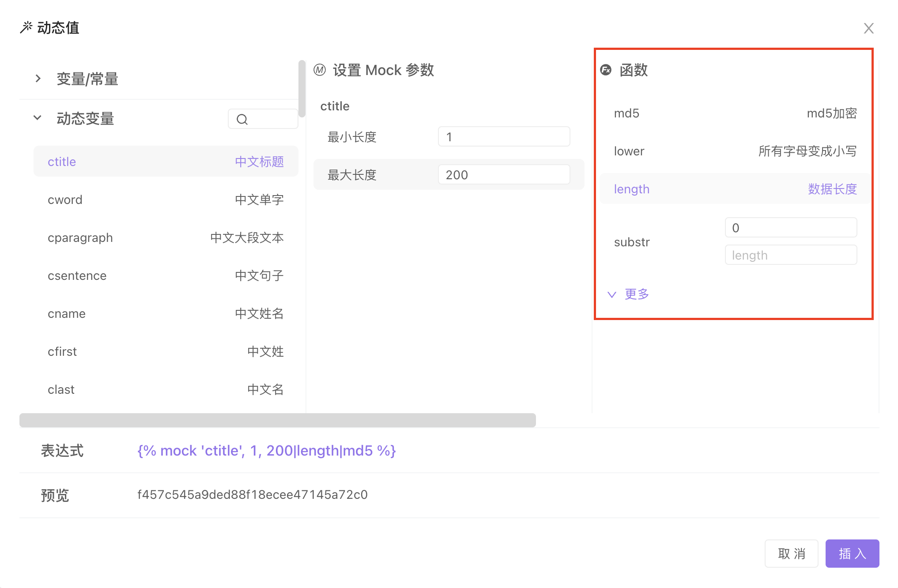Expand the 变量/常量 section
The width and height of the screenshot is (898, 588).
[38, 79]
